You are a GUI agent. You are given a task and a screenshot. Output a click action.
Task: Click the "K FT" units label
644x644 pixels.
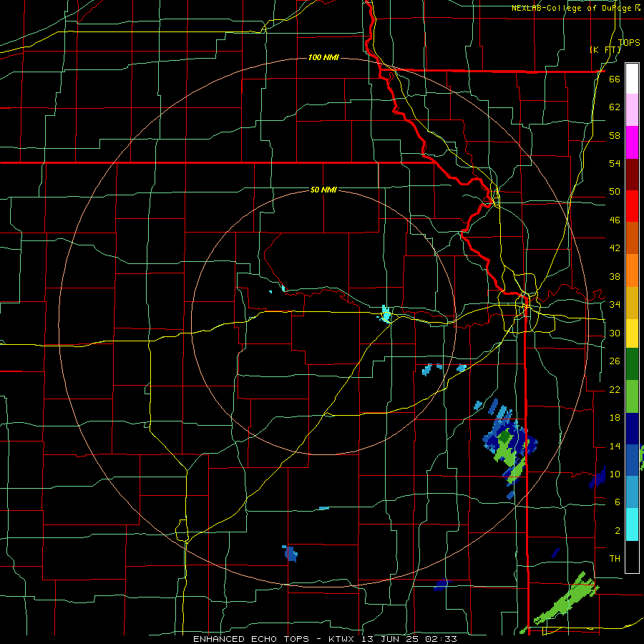tap(606, 50)
